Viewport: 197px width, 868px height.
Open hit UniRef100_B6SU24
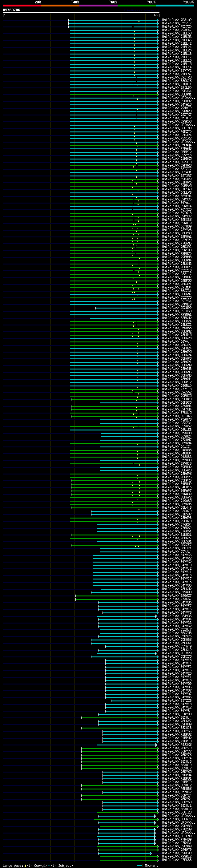[177, 437]
